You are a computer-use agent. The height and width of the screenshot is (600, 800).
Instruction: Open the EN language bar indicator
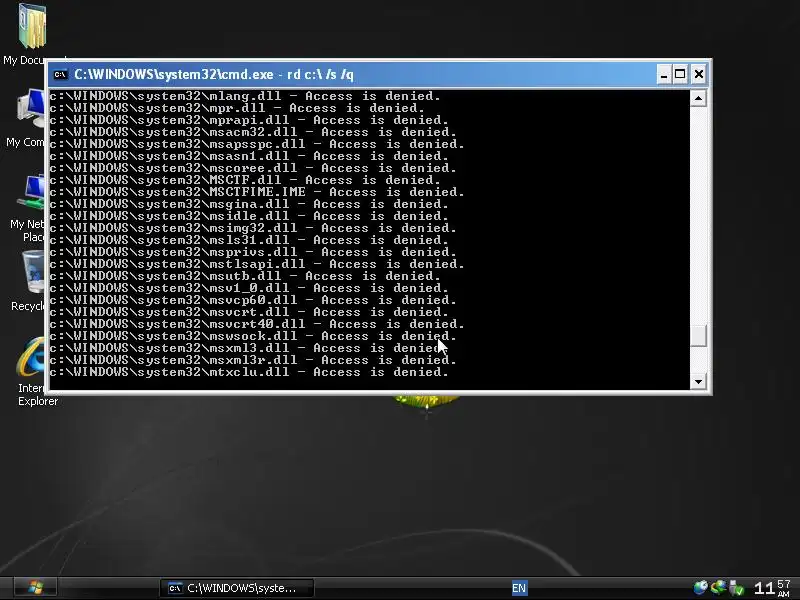tap(519, 588)
